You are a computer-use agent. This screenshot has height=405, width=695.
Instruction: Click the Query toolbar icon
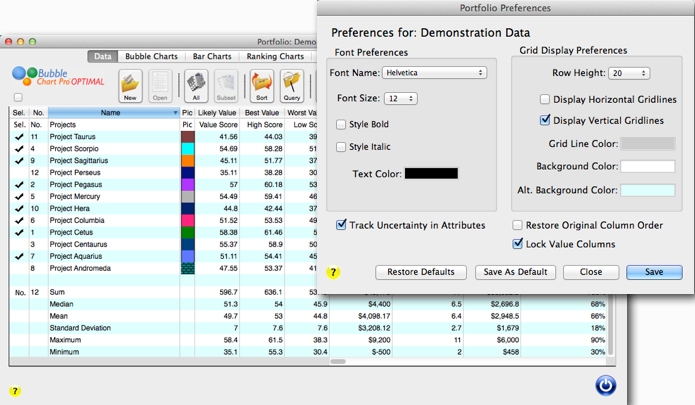292,86
